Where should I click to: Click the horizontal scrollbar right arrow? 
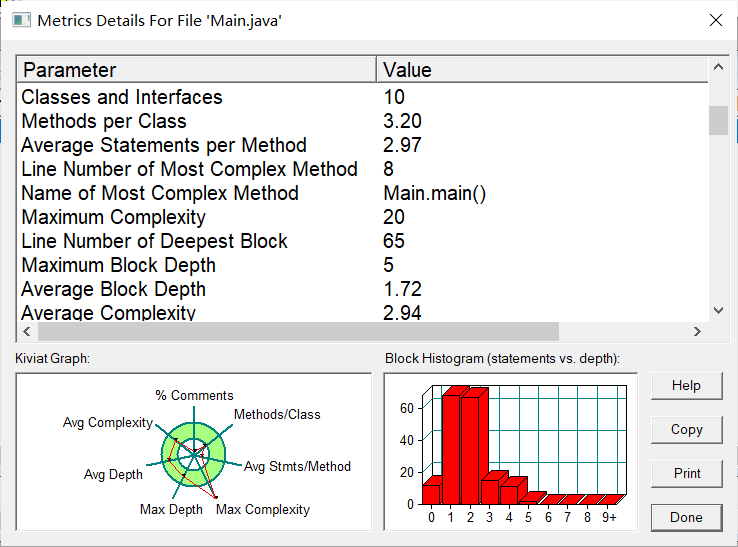point(697,331)
